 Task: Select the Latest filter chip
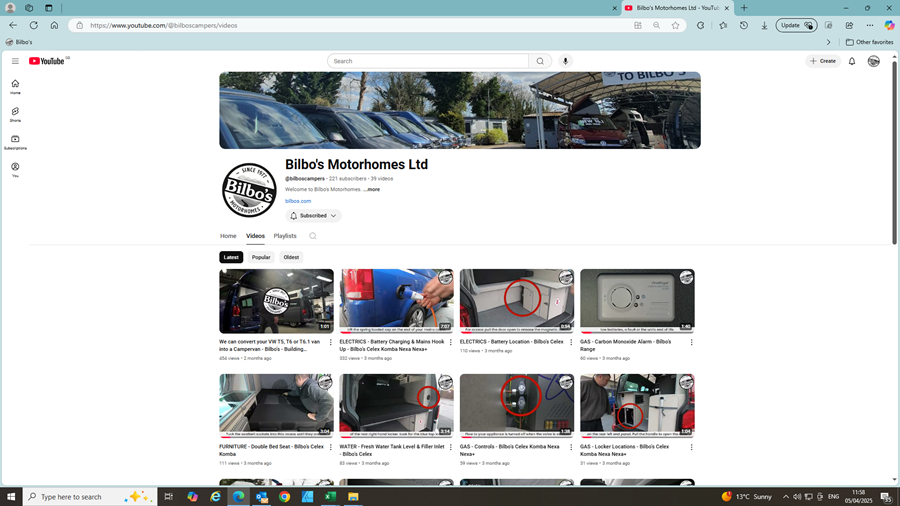pyautogui.click(x=231, y=257)
